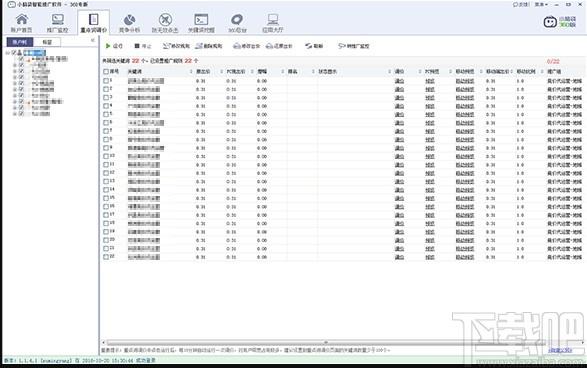Viewport: 587px width, 368px height.
Task: Tick the checkbox for row 1
Action: 106,80
